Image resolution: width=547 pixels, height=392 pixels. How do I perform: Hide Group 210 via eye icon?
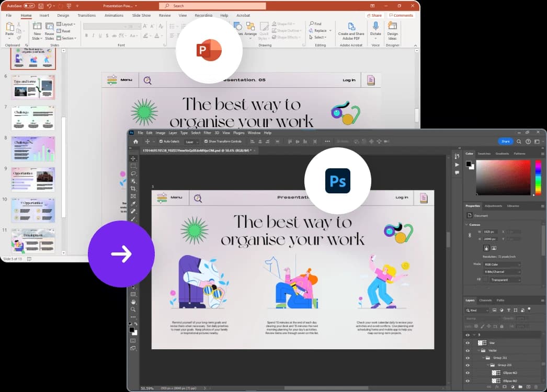(x=468, y=365)
